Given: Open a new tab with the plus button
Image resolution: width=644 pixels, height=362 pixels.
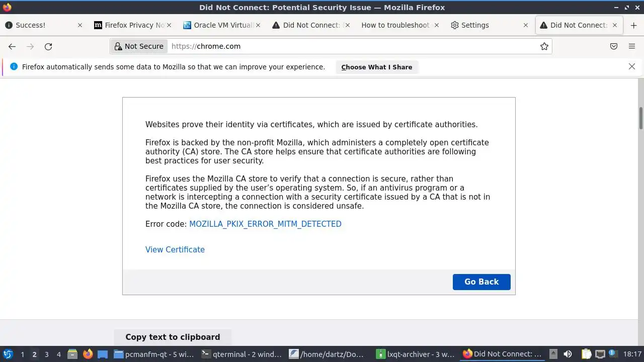Looking at the screenshot, I should click(633, 25).
